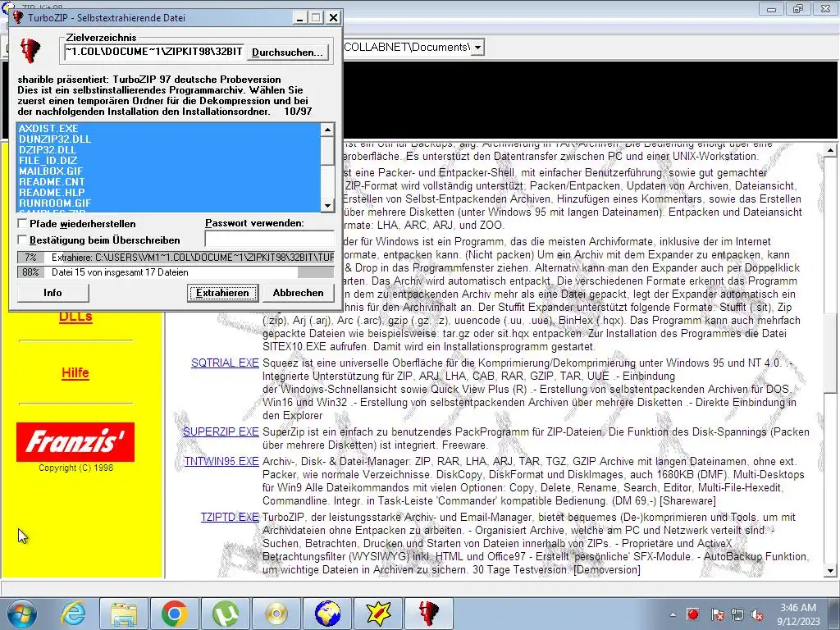
Task: Open the Documents path dropdown arrow
Action: [477, 47]
